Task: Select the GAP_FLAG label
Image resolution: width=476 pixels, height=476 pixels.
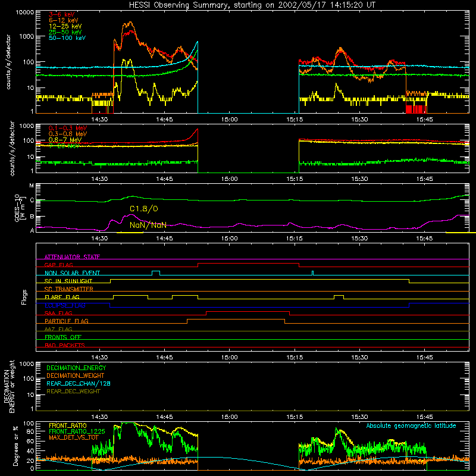Action: pyautogui.click(x=58, y=265)
